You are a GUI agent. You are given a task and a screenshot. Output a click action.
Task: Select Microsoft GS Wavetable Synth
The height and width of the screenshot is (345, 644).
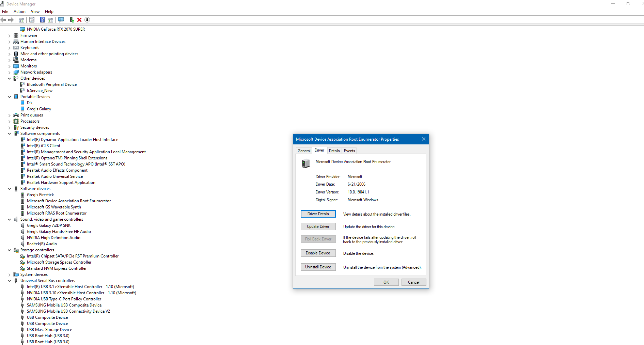click(54, 207)
